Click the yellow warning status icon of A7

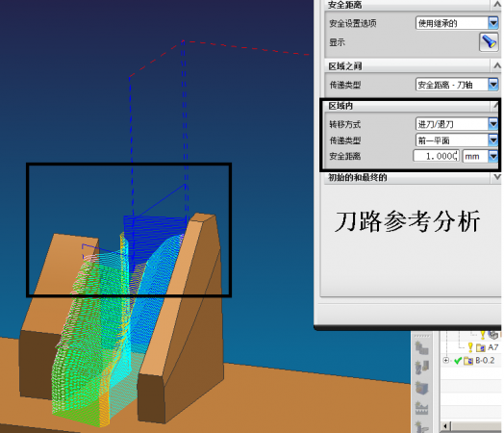click(x=470, y=347)
